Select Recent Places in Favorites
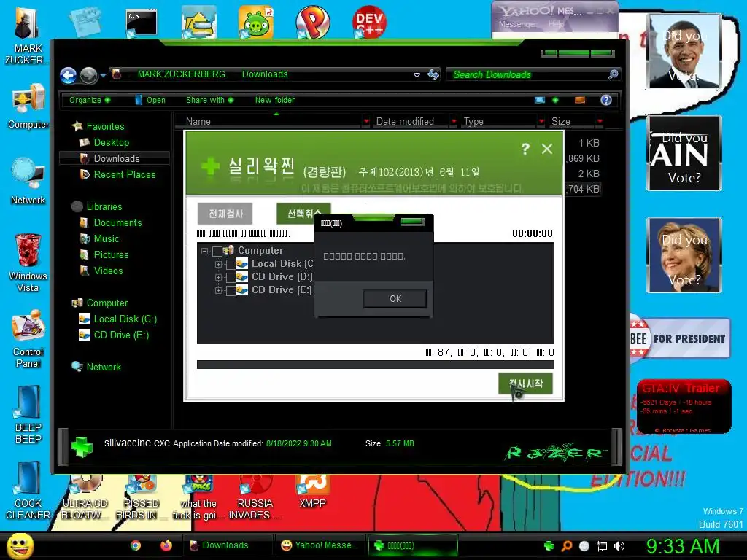 tap(117, 175)
